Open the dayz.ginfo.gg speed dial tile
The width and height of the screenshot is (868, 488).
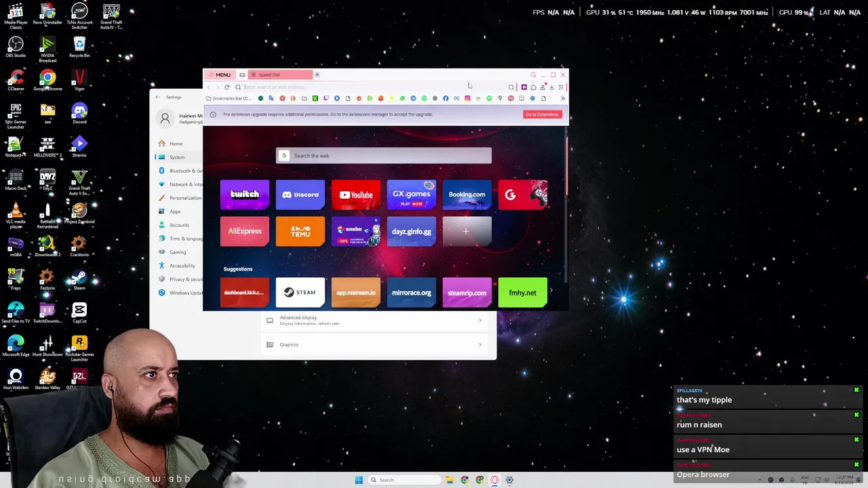(x=412, y=231)
